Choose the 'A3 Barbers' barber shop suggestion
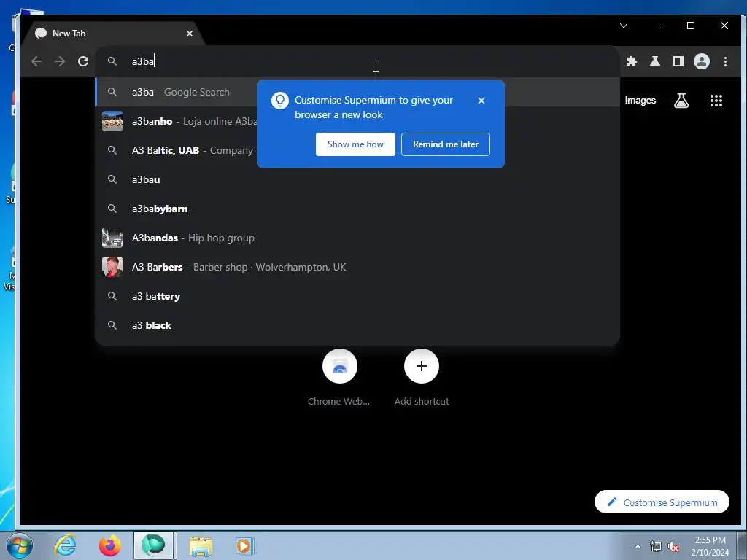This screenshot has height=560, width=747. (x=357, y=267)
